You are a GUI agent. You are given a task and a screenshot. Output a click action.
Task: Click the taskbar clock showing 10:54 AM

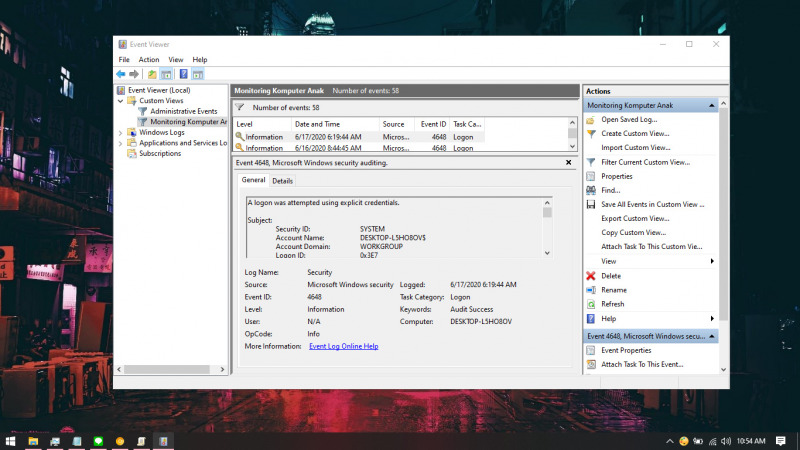click(x=751, y=441)
